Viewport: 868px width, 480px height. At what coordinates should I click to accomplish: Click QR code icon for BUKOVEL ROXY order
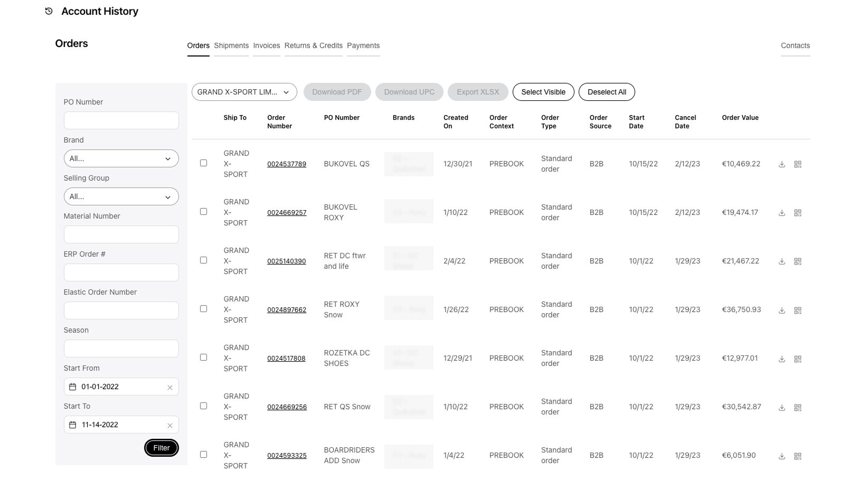point(797,213)
